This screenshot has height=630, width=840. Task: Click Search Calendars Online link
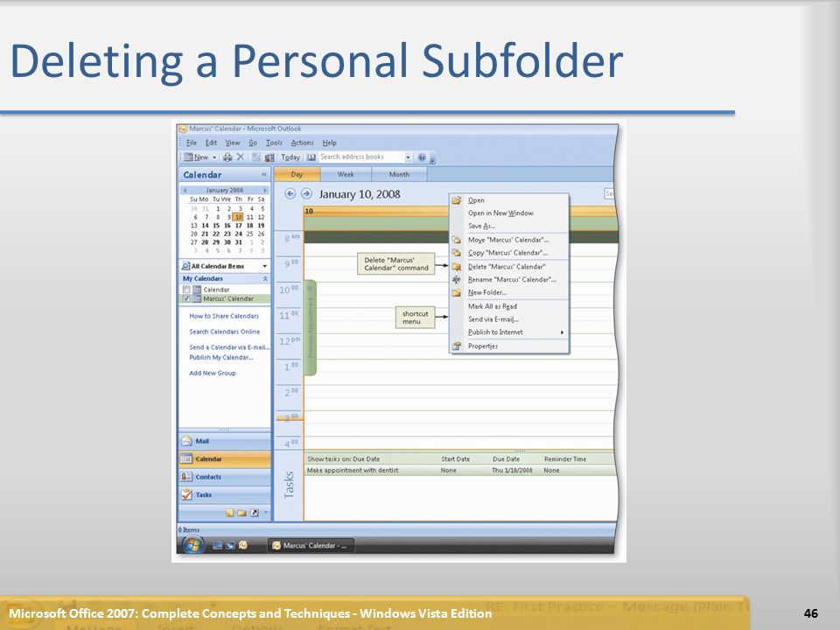tap(225, 332)
